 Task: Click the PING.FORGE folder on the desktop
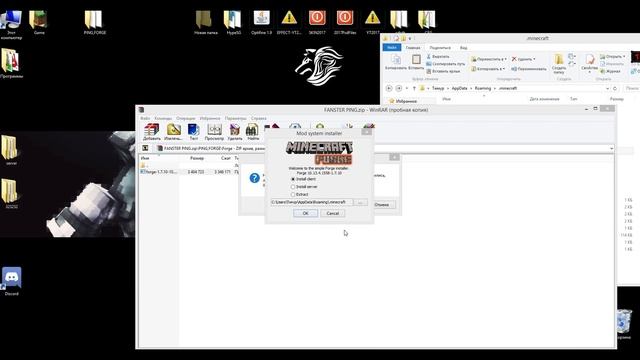94,23
